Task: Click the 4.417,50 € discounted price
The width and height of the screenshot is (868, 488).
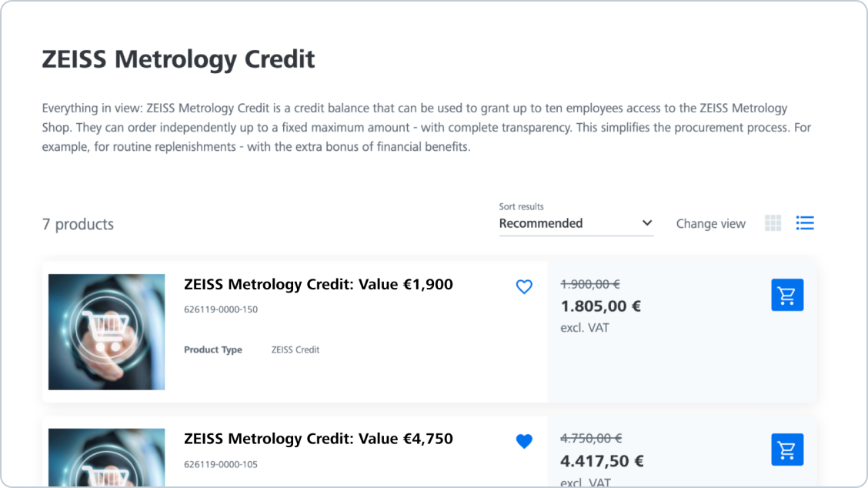Action: point(602,461)
